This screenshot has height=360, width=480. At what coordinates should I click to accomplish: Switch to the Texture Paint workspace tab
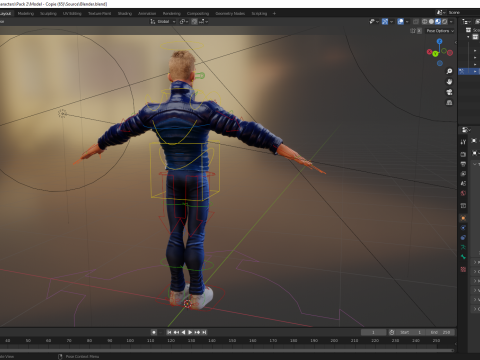(x=99, y=13)
